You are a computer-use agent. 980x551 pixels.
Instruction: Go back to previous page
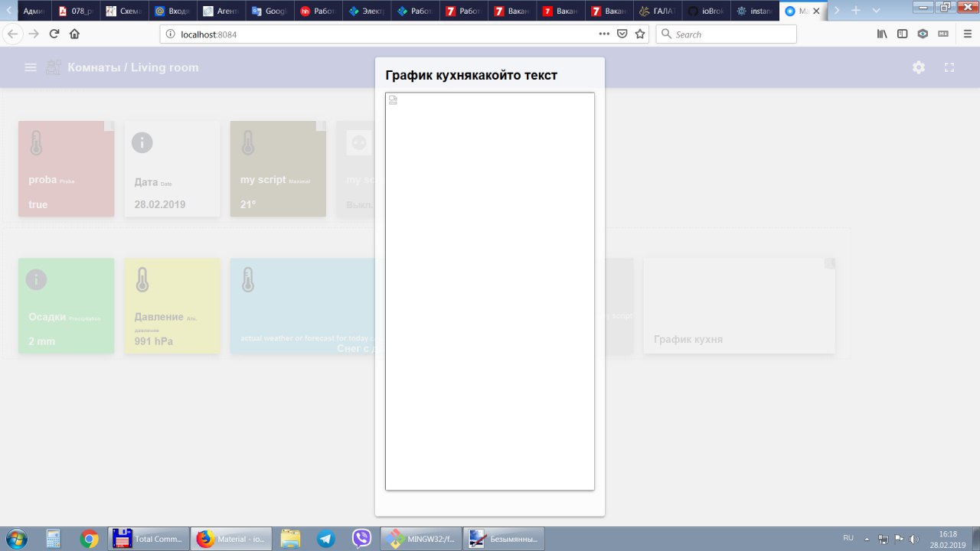coord(12,34)
